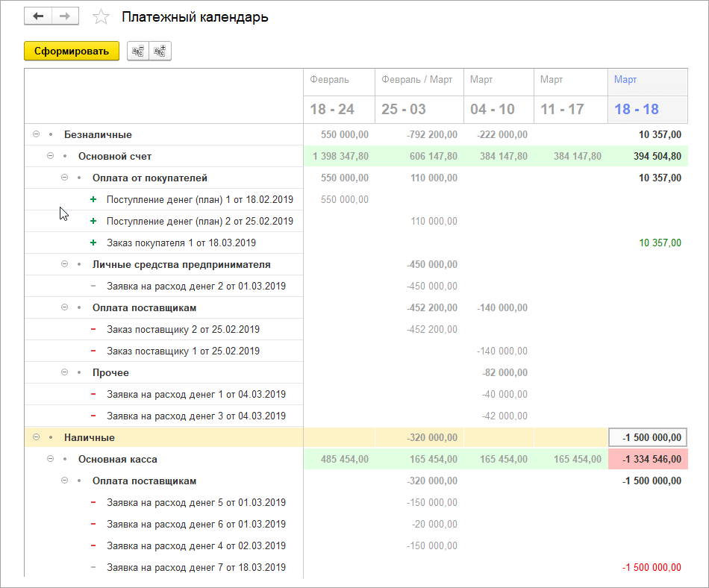Image resolution: width=709 pixels, height=588 pixels.
Task: Collapse the Основная касса group
Action: 50,459
